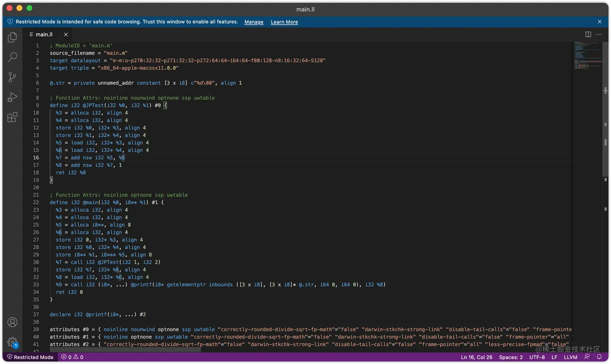Click '@main' in define on line 22
The width and height of the screenshot is (611, 364).
(x=91, y=203)
